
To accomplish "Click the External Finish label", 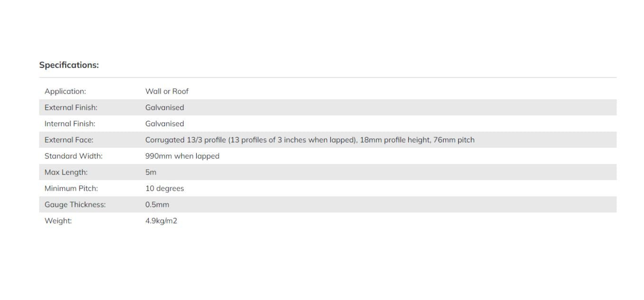I will point(71,107).
